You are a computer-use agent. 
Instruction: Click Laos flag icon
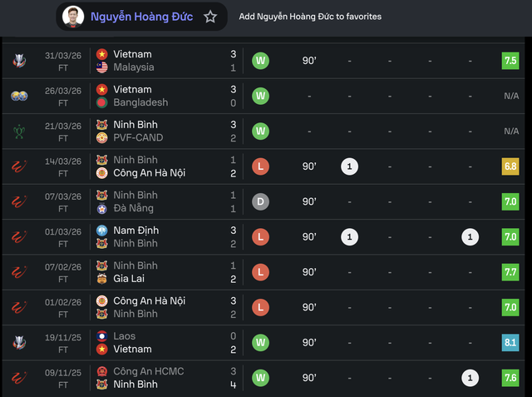[x=102, y=335]
